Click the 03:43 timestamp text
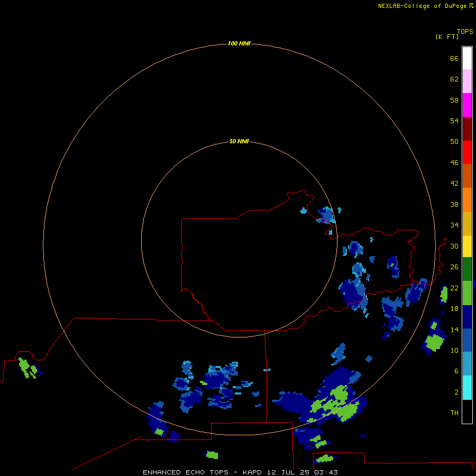The height and width of the screenshot is (476, 476). [326, 472]
